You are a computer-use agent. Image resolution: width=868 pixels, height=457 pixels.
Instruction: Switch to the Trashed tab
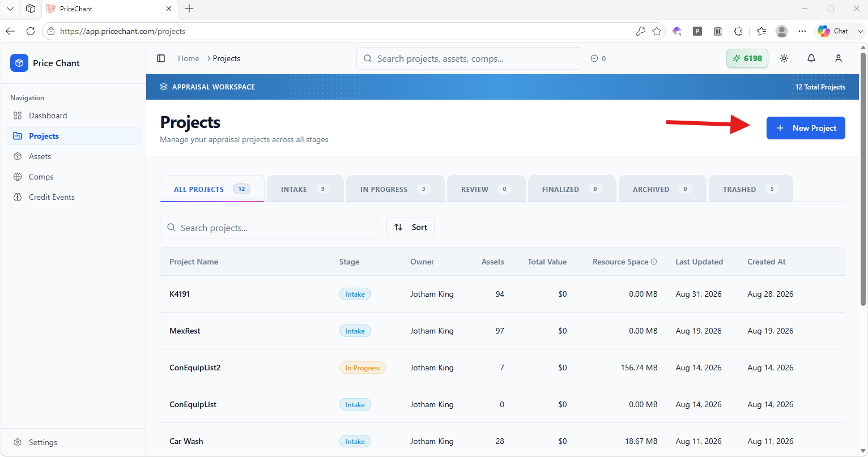[x=751, y=189]
